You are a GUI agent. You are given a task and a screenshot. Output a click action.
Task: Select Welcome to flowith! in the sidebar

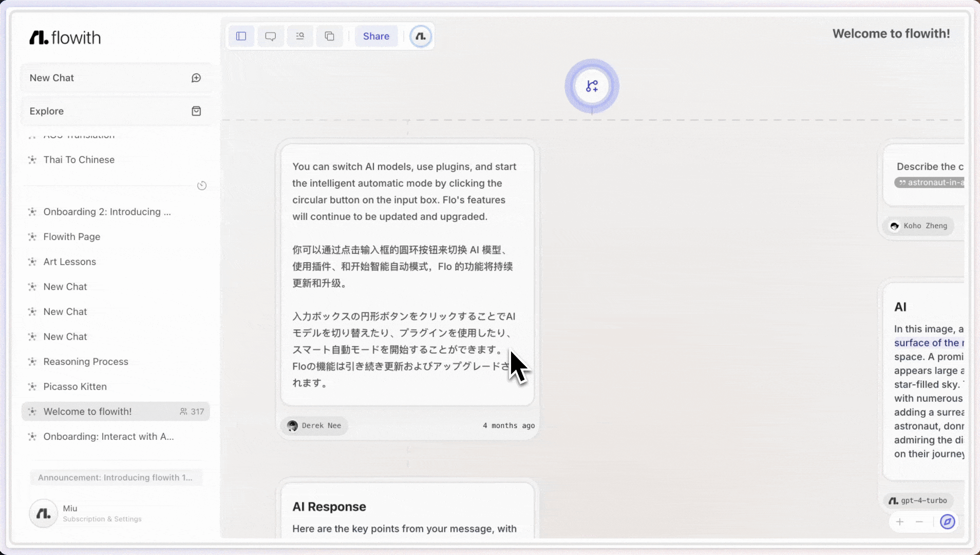click(116, 412)
